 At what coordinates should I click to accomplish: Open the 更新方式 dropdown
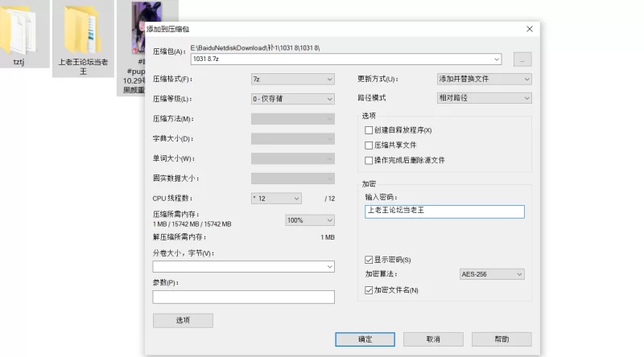coord(483,79)
